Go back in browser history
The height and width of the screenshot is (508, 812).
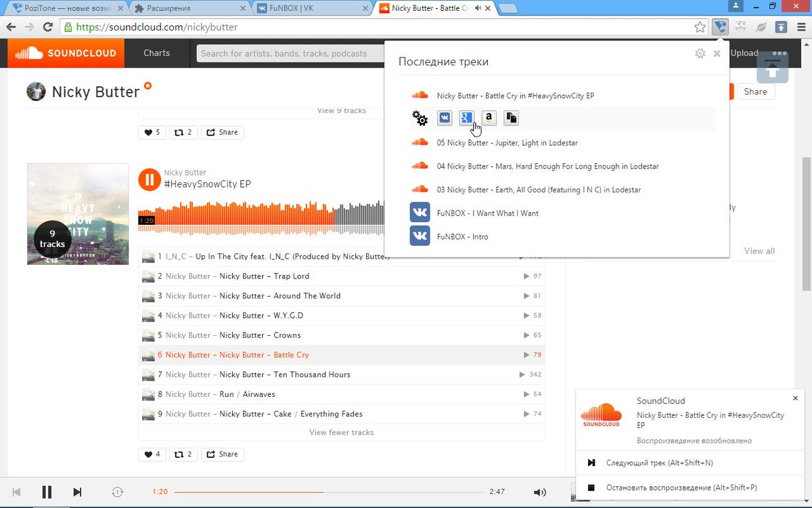[x=11, y=27]
